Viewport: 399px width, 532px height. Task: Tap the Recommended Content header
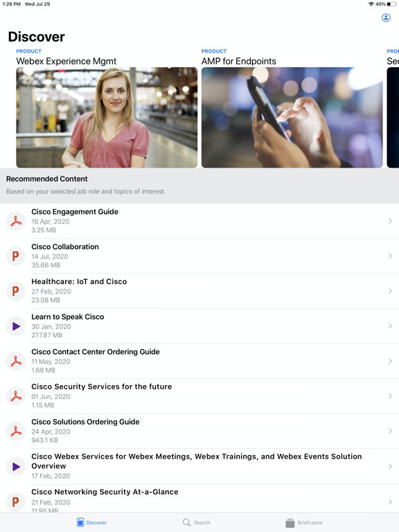(47, 179)
